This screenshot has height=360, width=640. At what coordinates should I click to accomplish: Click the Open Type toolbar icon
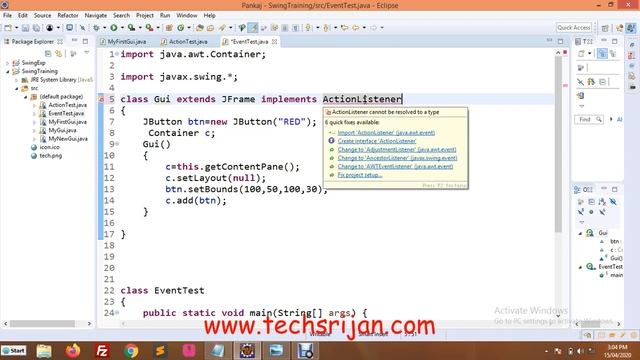(199, 28)
